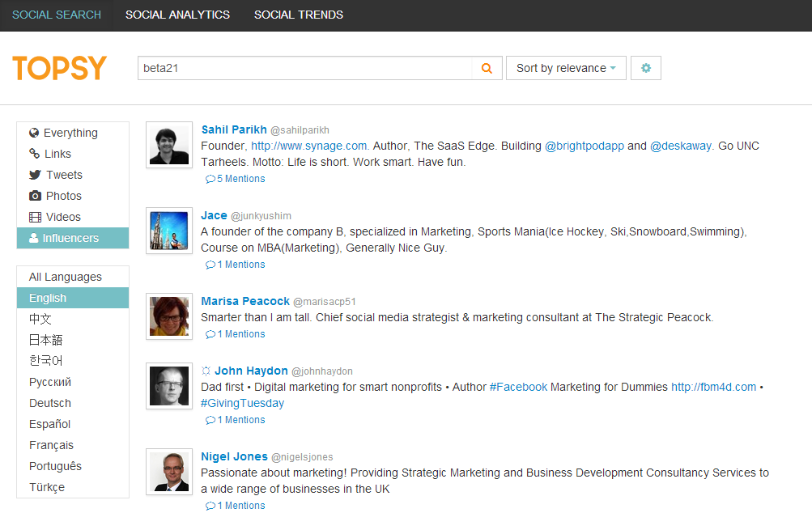
Task: Choose Español language filter
Action: [x=50, y=424]
